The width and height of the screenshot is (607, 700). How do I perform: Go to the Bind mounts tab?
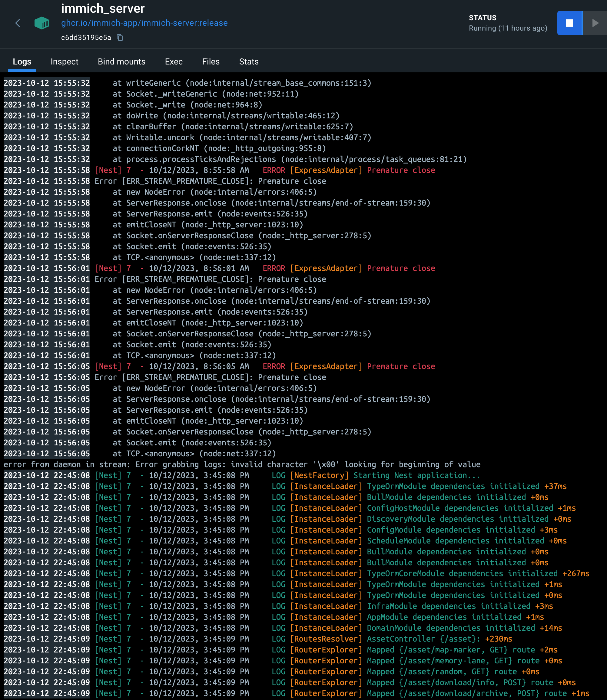121,62
